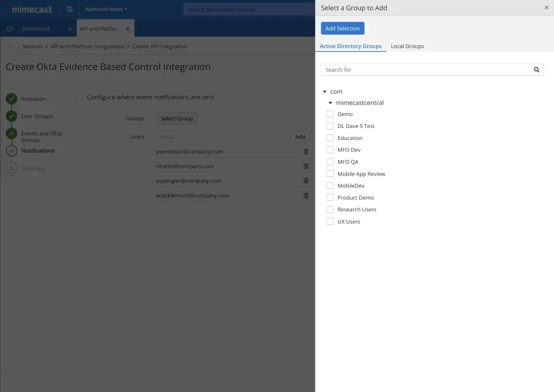The height and width of the screenshot is (392, 554).
Task: Select the MobileDev checkbox
Action: click(330, 186)
